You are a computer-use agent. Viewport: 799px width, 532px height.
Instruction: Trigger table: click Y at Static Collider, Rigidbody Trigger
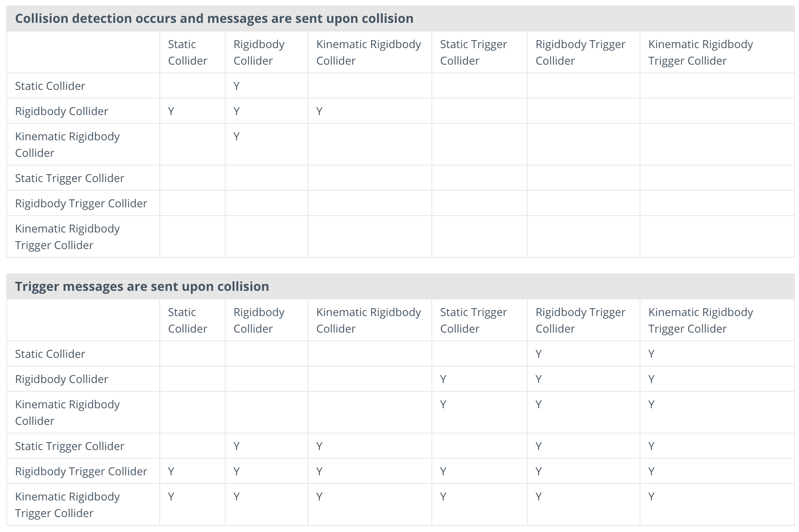click(539, 354)
